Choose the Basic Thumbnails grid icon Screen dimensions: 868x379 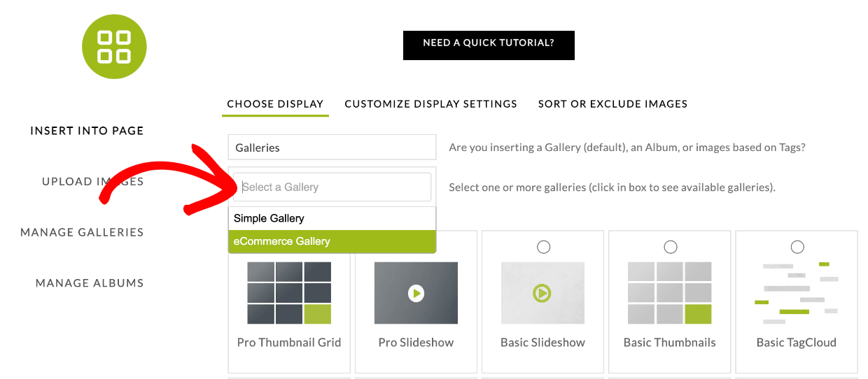click(669, 293)
